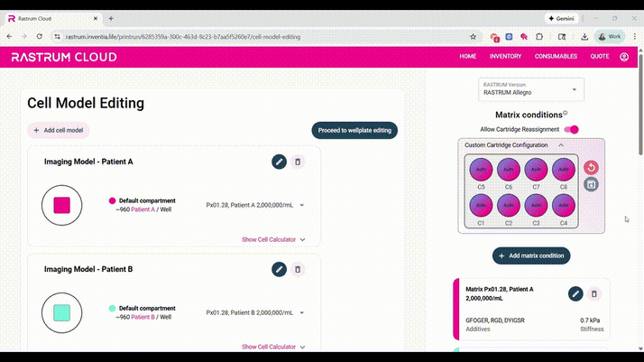Delete Matrix Px01.28, Patient A condition
Image resolution: width=644 pixels, height=362 pixels.
(593, 293)
